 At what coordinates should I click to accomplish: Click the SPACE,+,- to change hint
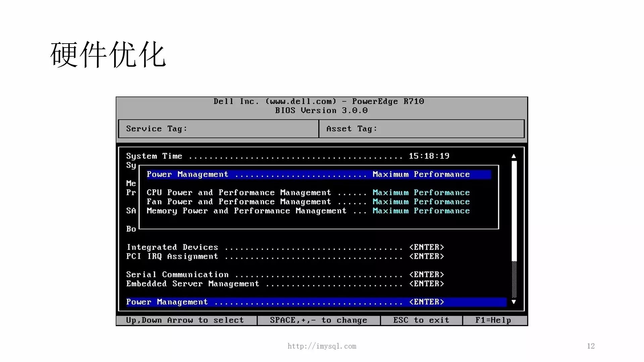pos(318,320)
